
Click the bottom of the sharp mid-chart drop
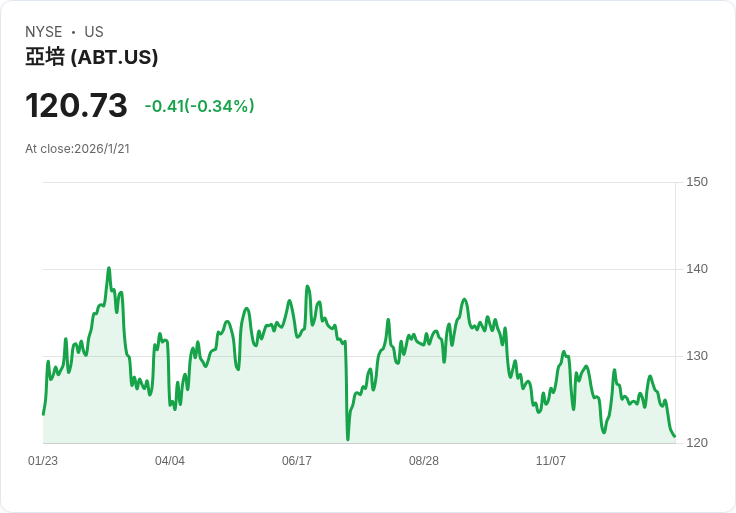348,438
